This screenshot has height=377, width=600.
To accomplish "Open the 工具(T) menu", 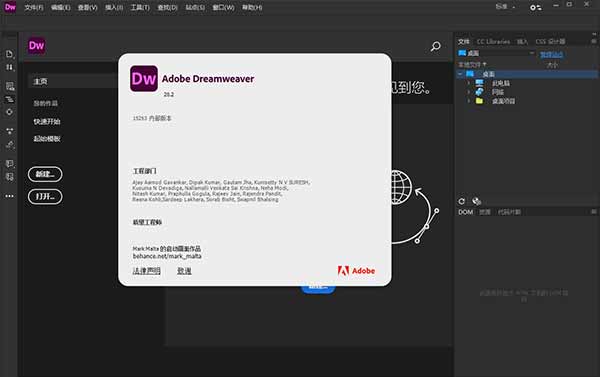I will click(140, 7).
